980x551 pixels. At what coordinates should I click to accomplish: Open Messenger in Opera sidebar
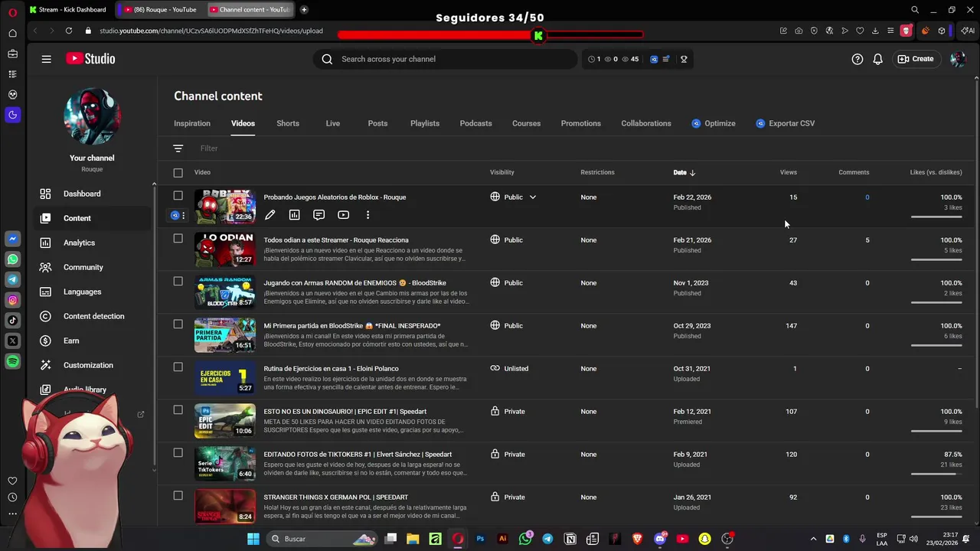click(x=12, y=239)
